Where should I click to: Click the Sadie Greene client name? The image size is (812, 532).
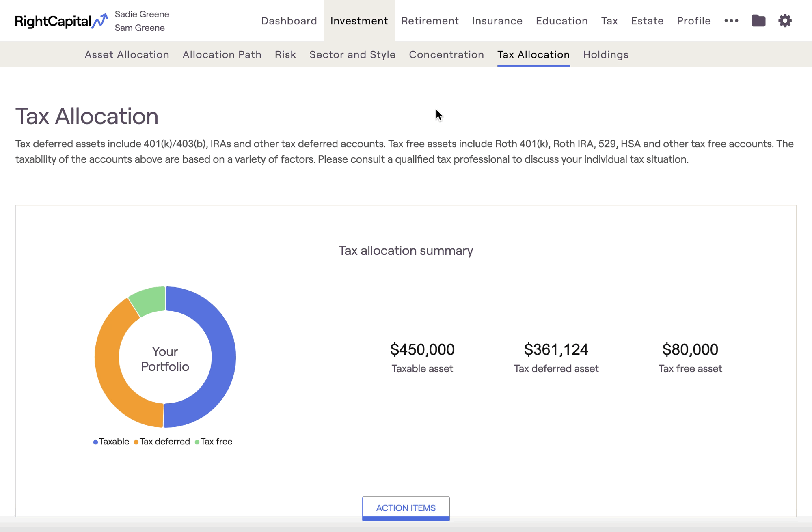click(x=142, y=14)
